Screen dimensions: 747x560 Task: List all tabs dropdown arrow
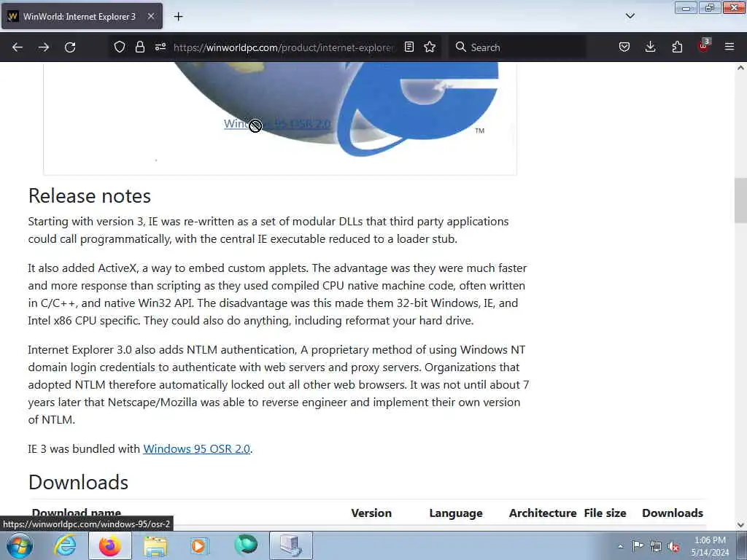pyautogui.click(x=630, y=16)
